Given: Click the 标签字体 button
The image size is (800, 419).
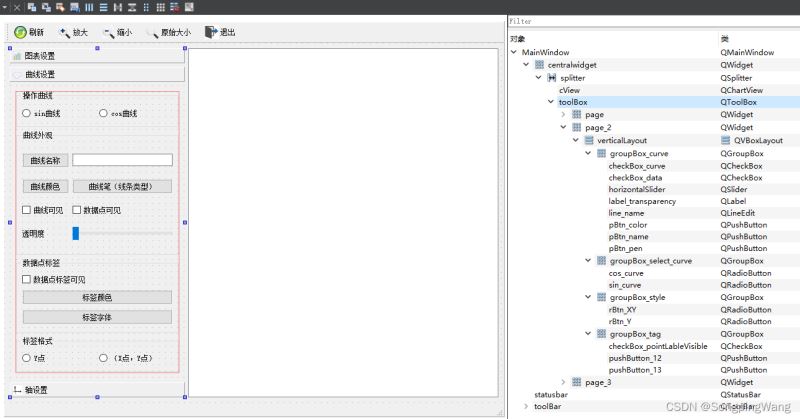Looking at the screenshot, I should 97,317.
